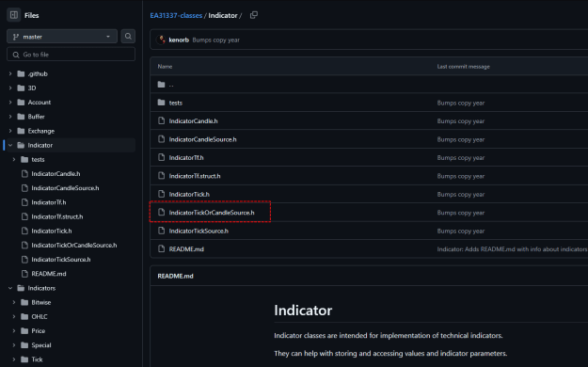Expand the Bitwise folder chevron
The image size is (588, 367).
(14, 302)
